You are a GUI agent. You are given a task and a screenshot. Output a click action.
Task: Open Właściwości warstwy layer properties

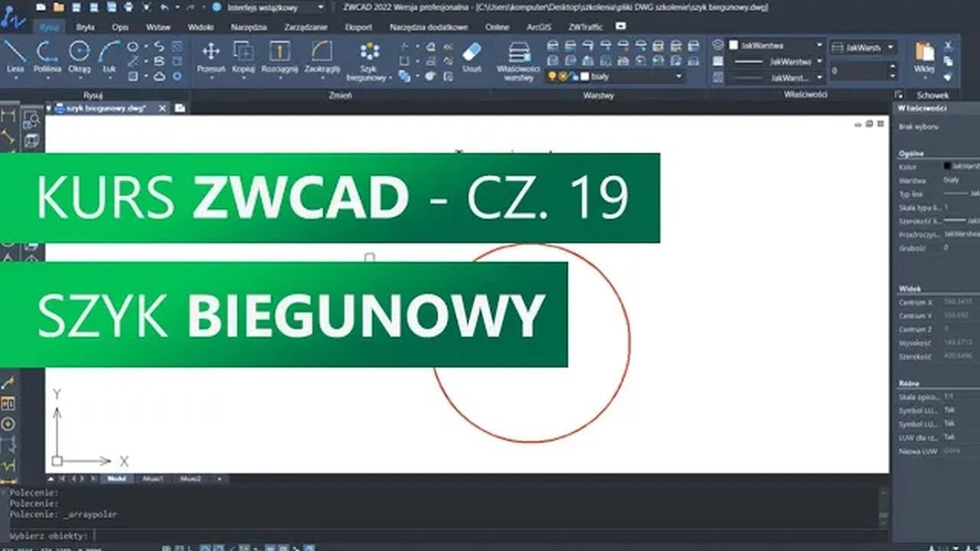coord(519,61)
